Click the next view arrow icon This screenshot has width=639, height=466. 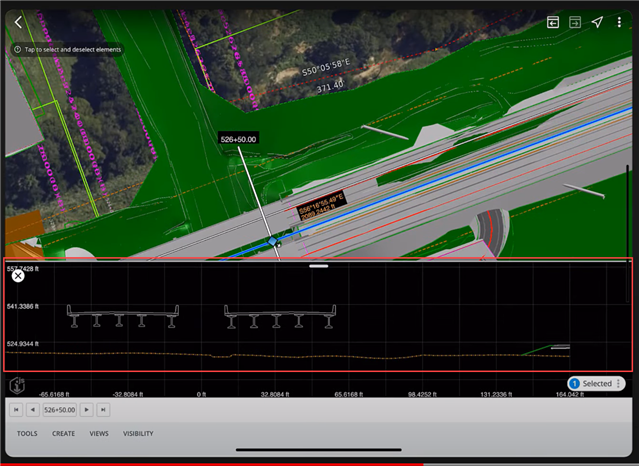[575, 22]
